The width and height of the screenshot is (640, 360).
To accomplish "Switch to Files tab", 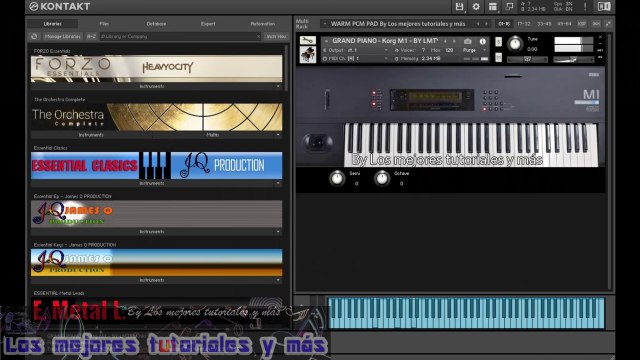I will pyautogui.click(x=104, y=24).
